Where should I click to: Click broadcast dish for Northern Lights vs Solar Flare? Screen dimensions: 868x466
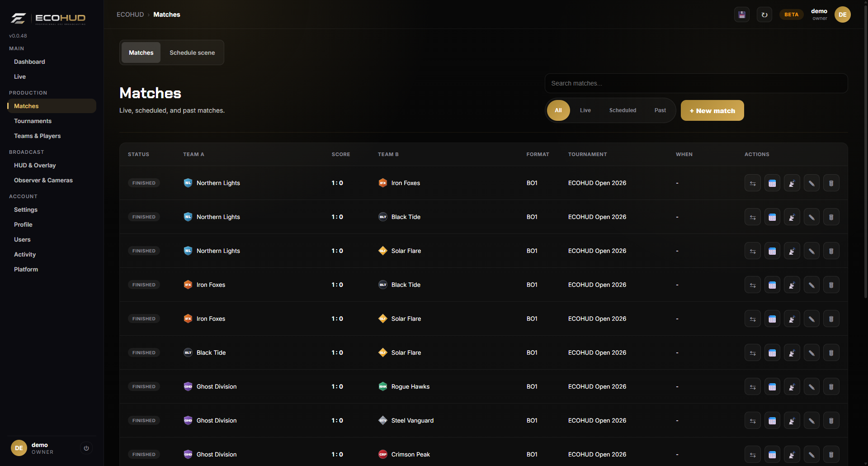(x=792, y=251)
